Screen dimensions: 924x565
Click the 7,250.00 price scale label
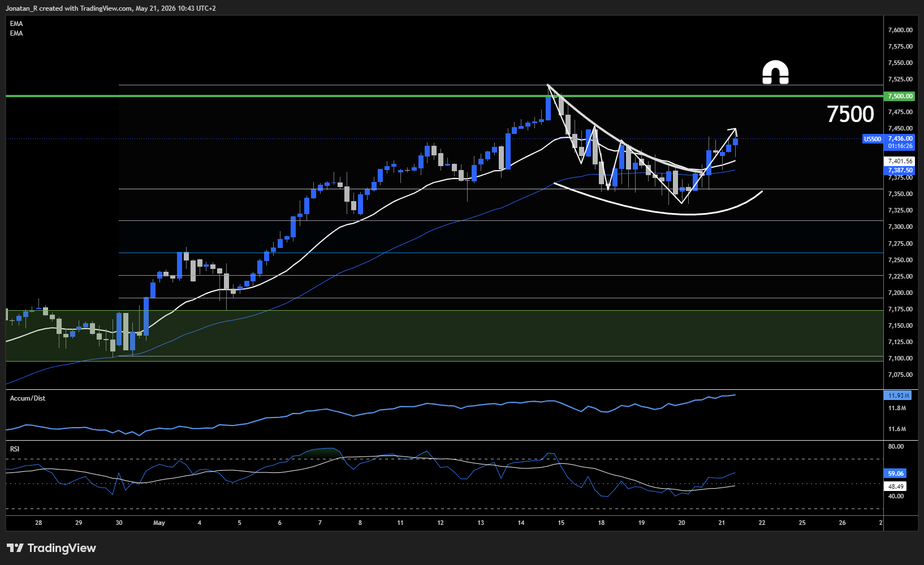coord(900,260)
